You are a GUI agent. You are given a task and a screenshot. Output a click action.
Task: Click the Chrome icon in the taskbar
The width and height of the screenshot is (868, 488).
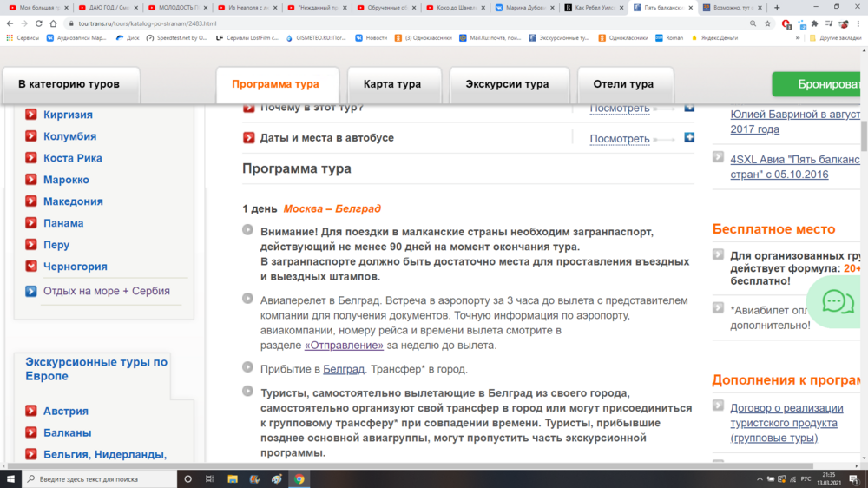(x=299, y=478)
